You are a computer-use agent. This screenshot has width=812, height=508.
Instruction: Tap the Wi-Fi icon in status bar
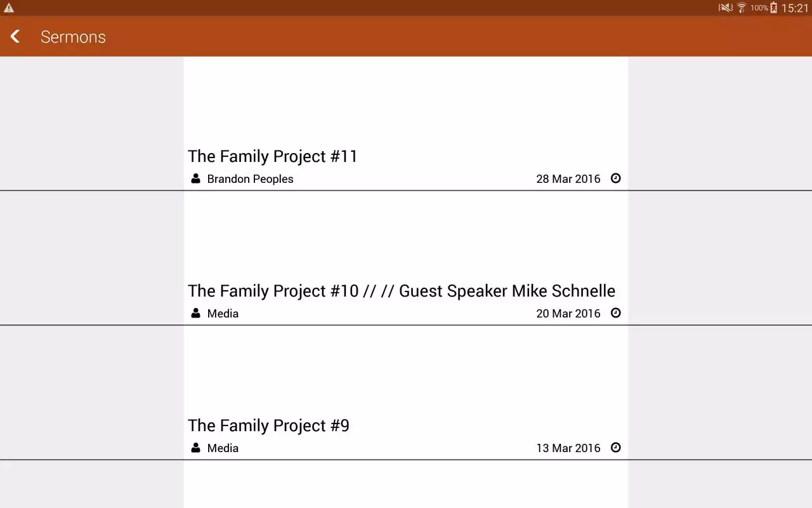click(x=741, y=8)
